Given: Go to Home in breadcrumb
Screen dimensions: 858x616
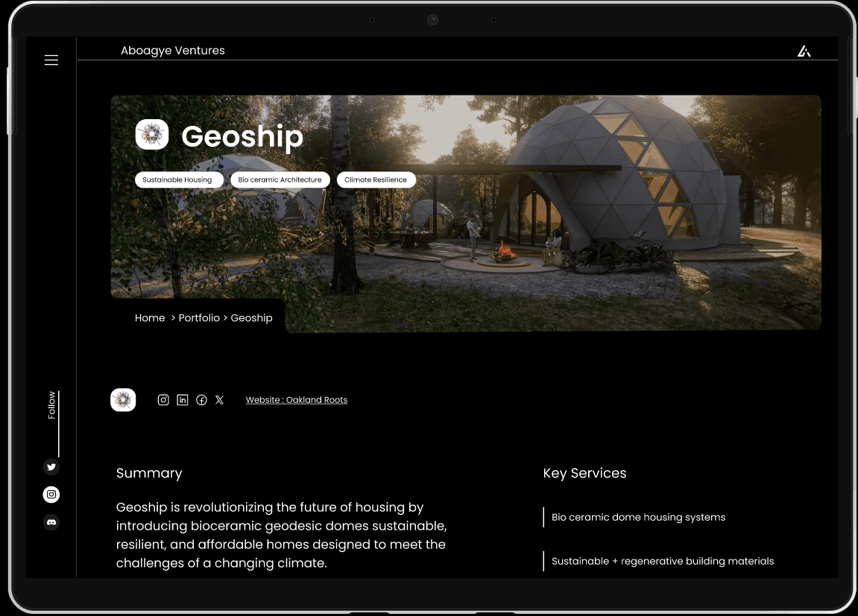Looking at the screenshot, I should pos(150,317).
